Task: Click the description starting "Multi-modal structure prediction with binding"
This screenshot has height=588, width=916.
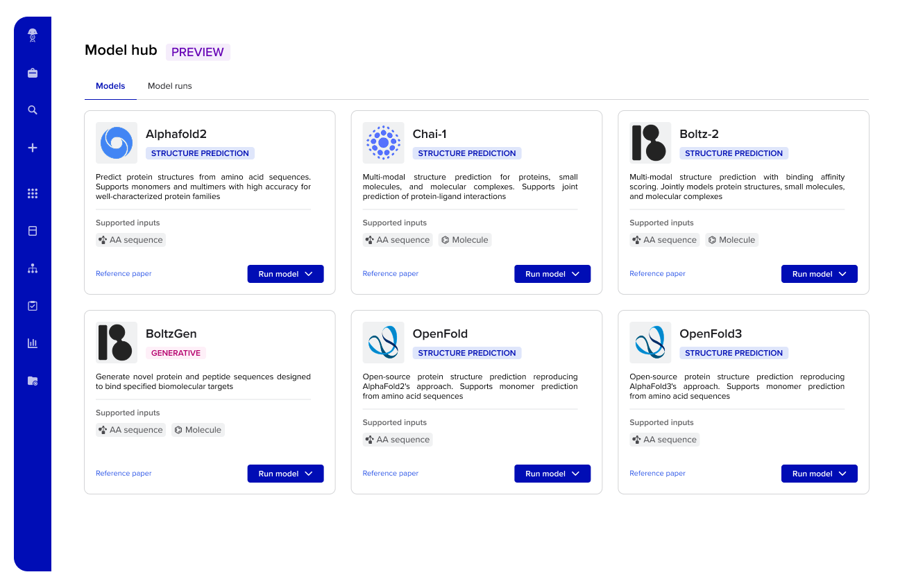Action: [737, 187]
